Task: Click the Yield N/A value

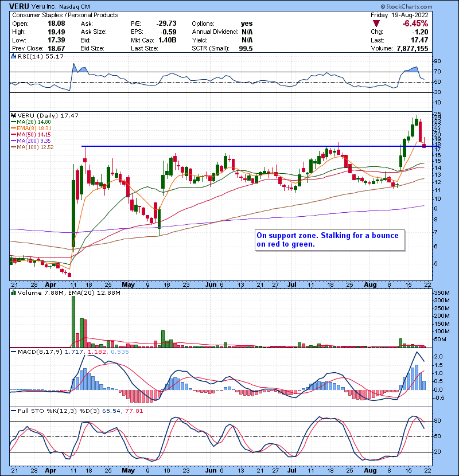Action: tap(247, 40)
